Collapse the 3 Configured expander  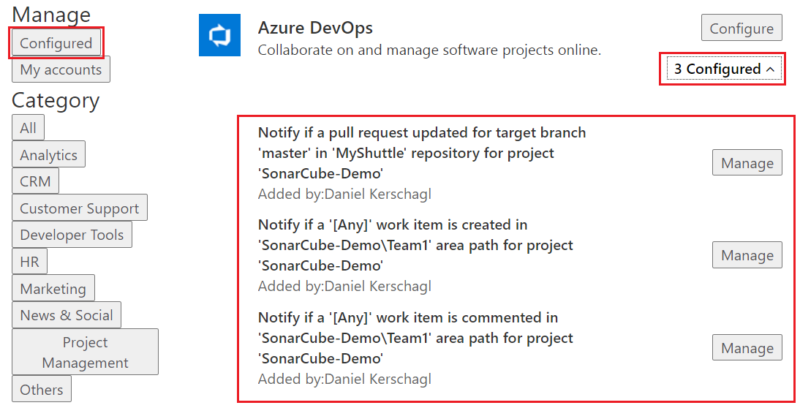(x=723, y=69)
